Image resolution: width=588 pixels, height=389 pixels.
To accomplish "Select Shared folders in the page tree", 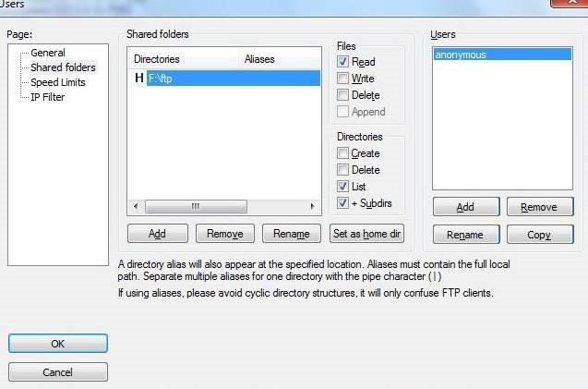I will (x=63, y=67).
